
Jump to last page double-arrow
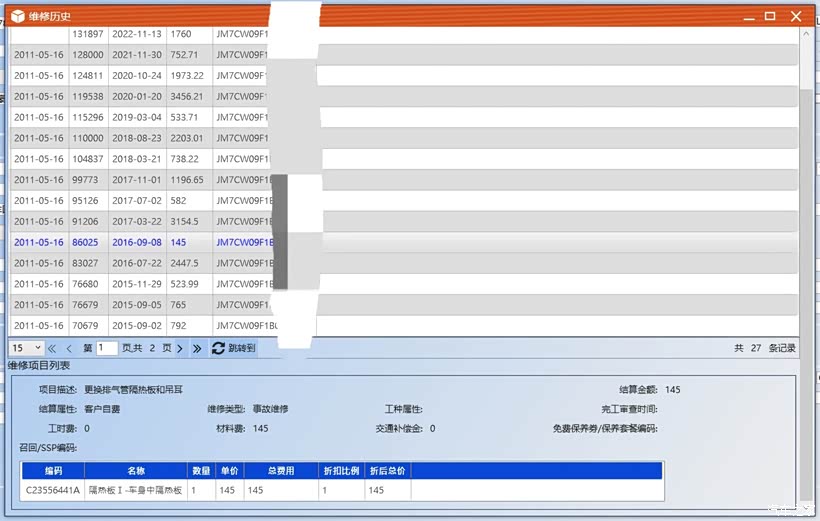(x=197, y=348)
